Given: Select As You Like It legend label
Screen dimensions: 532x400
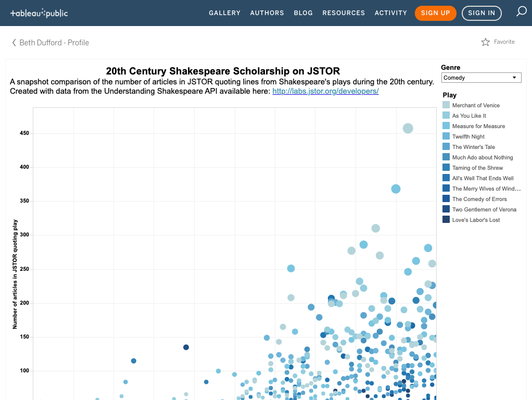Looking at the screenshot, I should [469, 116].
